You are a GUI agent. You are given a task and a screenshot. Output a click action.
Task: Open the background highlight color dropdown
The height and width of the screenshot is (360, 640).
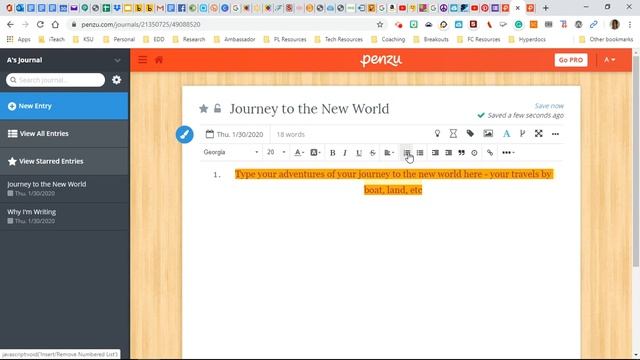click(315, 153)
